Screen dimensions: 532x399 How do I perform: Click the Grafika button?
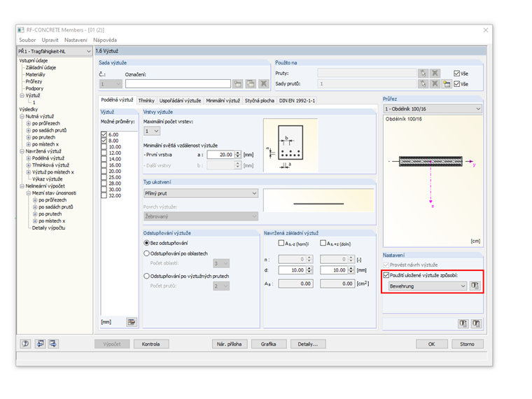coord(268,344)
